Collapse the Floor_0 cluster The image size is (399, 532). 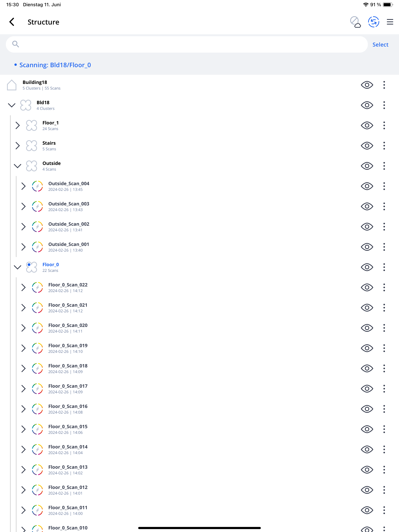pos(18,267)
